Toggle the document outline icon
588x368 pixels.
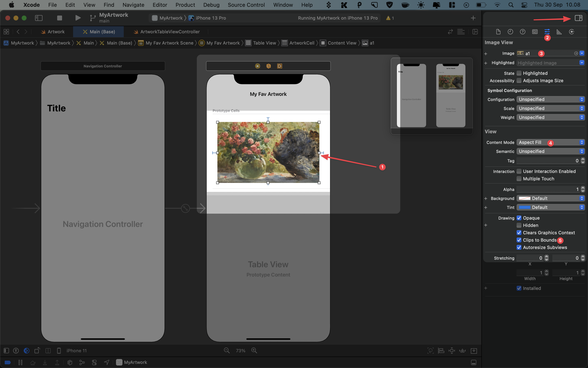pyautogui.click(x=6, y=350)
